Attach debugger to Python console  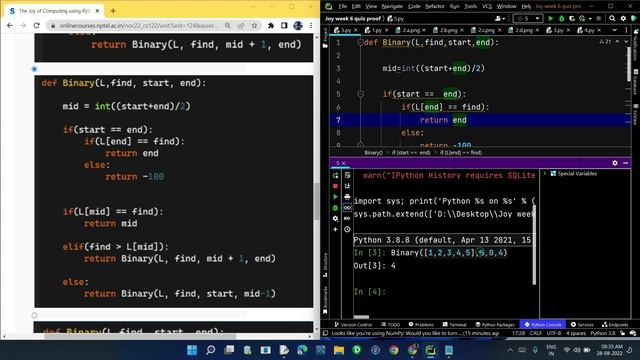click(336, 208)
